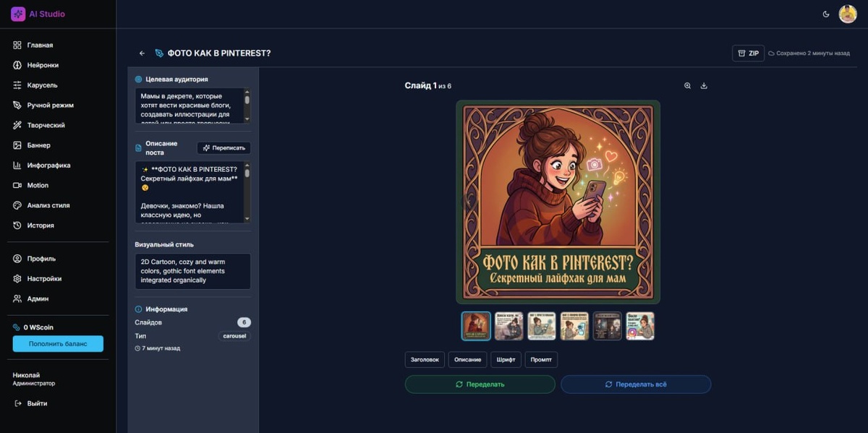Click the post description scrollbar
The width and height of the screenshot is (868, 433).
[247, 192]
